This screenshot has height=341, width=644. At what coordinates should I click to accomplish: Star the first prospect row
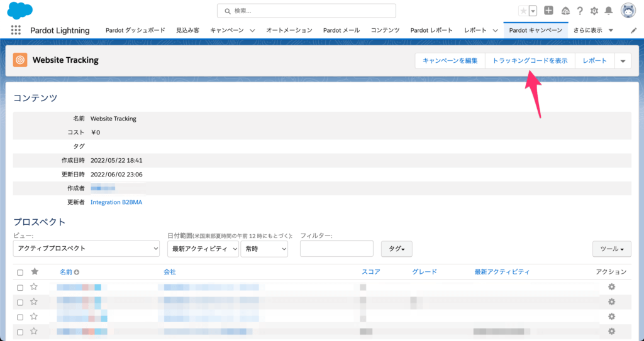point(34,287)
